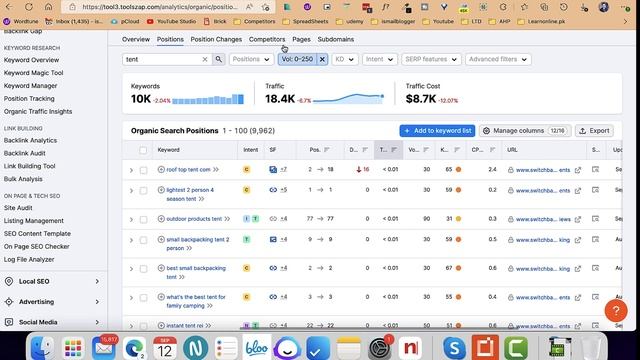Switch to the Overview tab

tap(136, 40)
